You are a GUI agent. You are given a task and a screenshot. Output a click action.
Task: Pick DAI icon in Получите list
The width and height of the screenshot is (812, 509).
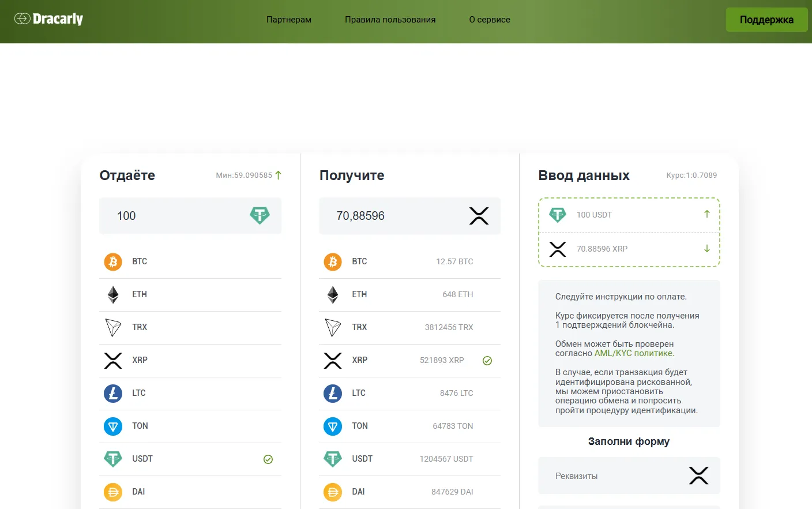(x=333, y=492)
